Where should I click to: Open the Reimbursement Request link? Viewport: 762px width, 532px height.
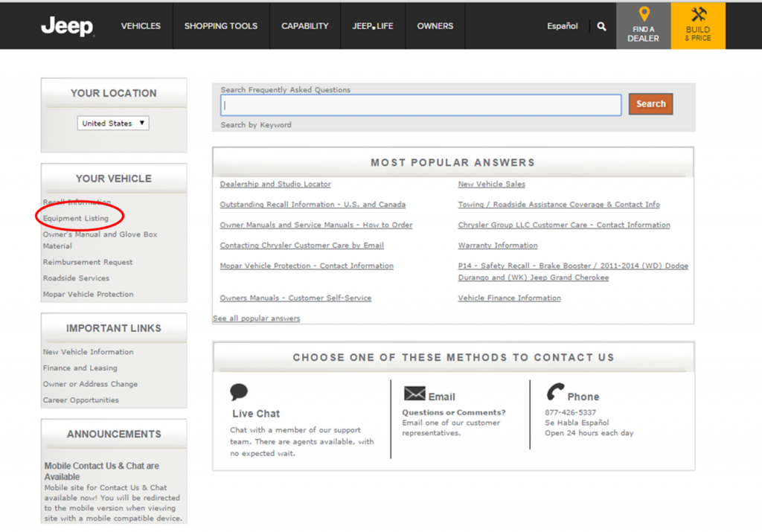click(88, 262)
